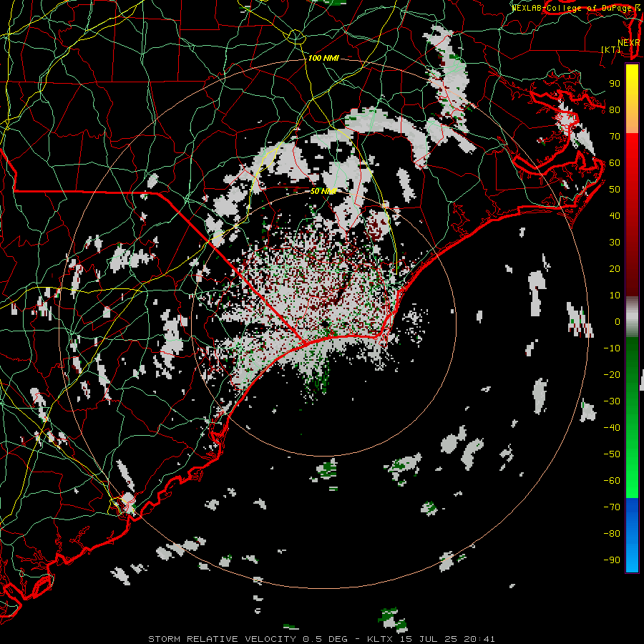
Task: Click the "100 NMI" range ring label
Action: pyautogui.click(x=323, y=59)
